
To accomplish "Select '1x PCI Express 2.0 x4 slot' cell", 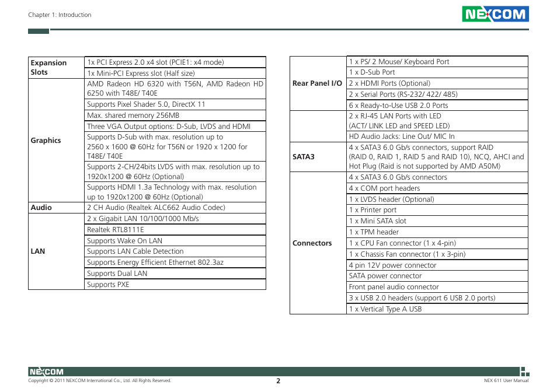I will click(175, 62).
